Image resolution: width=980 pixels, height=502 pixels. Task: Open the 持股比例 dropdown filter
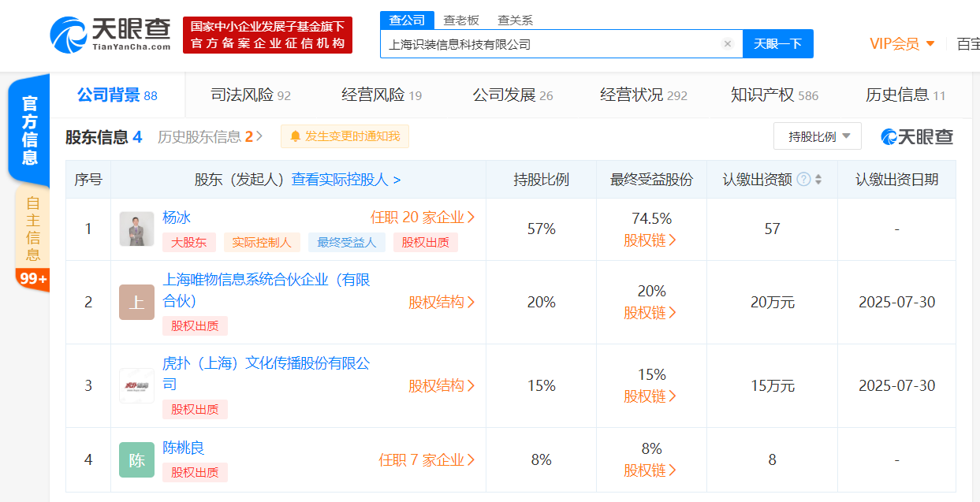[x=817, y=136]
